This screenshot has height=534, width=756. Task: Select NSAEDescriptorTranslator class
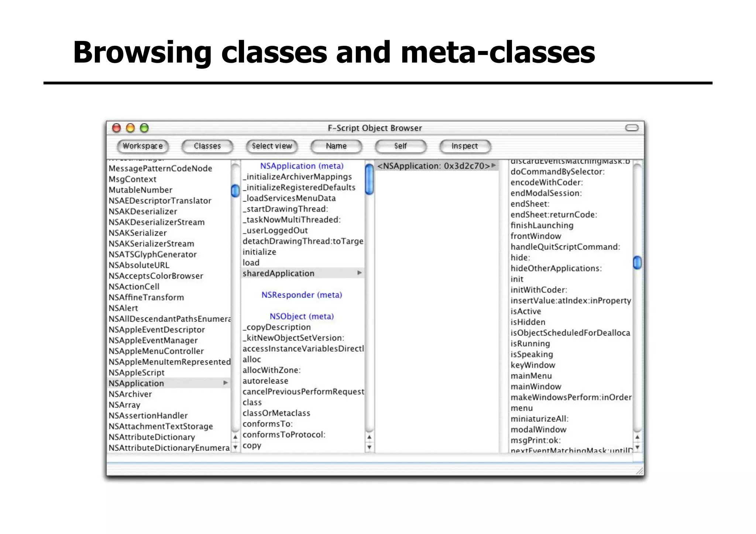[x=160, y=200]
